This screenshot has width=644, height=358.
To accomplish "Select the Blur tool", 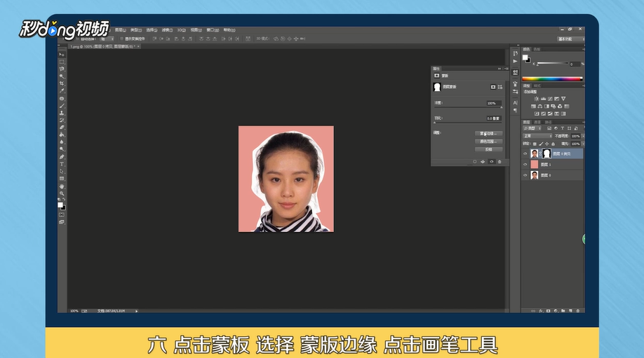I will tap(62, 142).
